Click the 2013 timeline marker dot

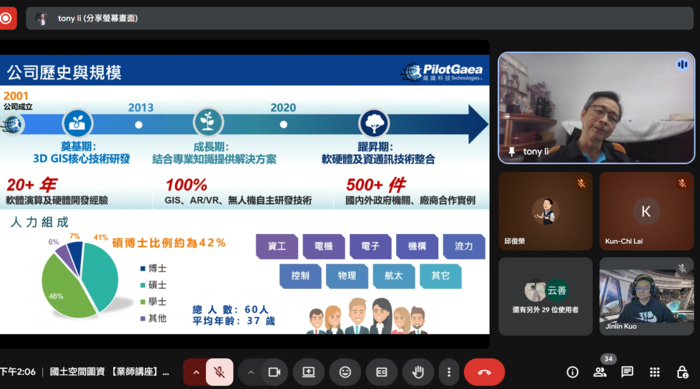click(x=139, y=125)
